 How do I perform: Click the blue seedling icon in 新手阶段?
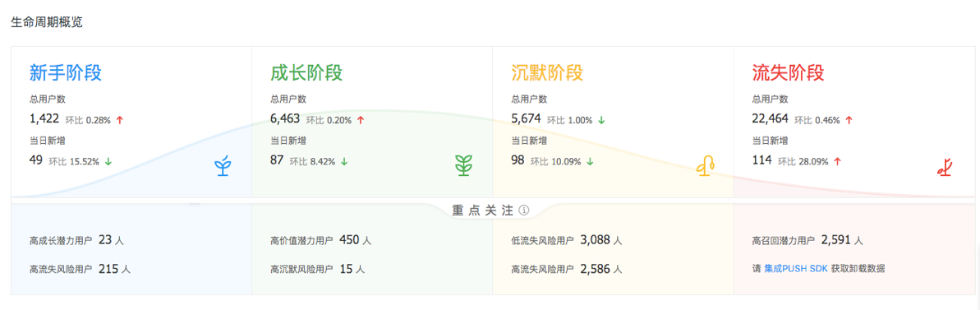[x=223, y=165]
